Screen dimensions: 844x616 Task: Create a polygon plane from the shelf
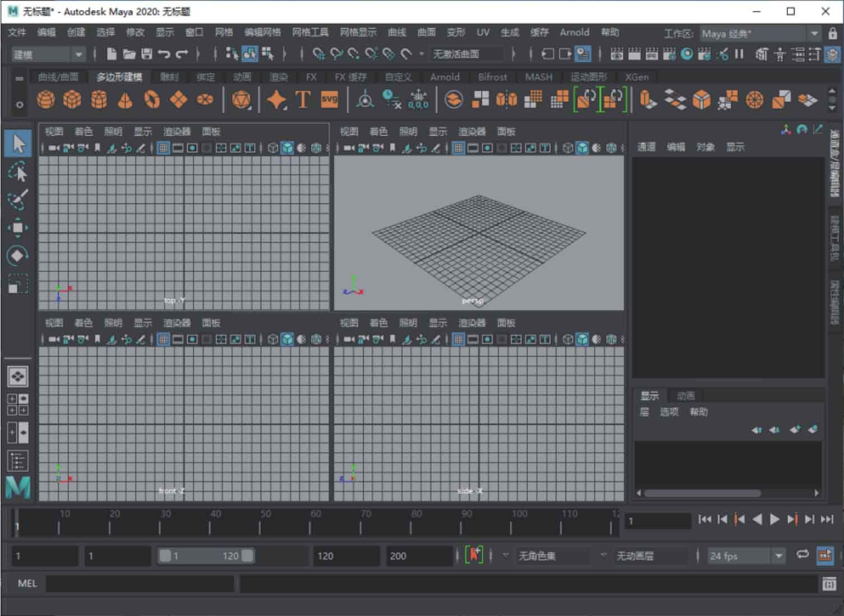pyautogui.click(x=178, y=100)
